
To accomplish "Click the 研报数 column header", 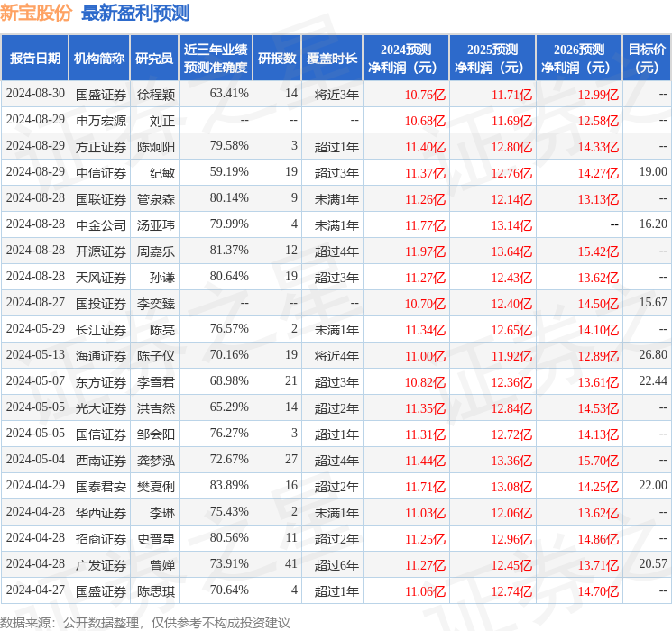I will click(277, 59).
